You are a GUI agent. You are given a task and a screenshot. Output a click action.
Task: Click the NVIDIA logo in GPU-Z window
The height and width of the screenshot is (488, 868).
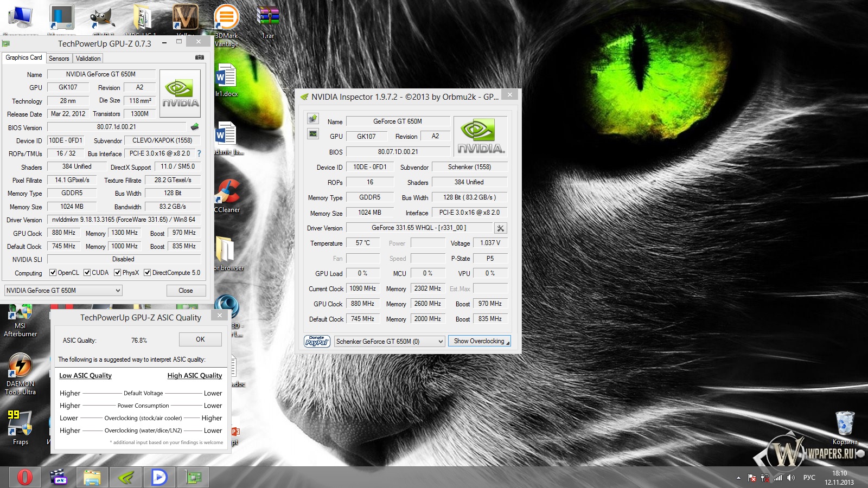point(180,93)
